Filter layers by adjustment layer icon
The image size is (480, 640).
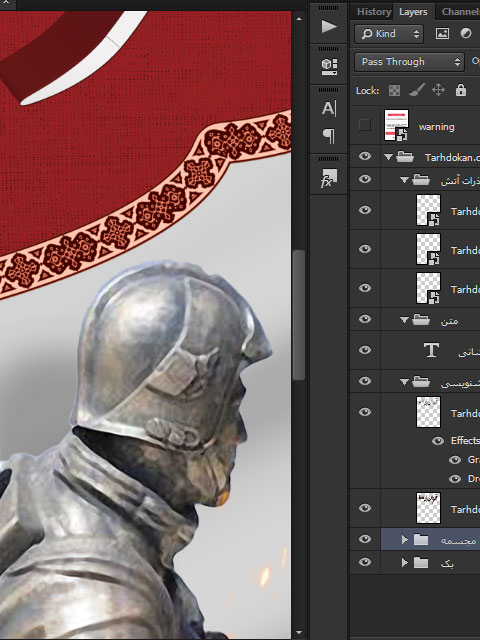[466, 33]
